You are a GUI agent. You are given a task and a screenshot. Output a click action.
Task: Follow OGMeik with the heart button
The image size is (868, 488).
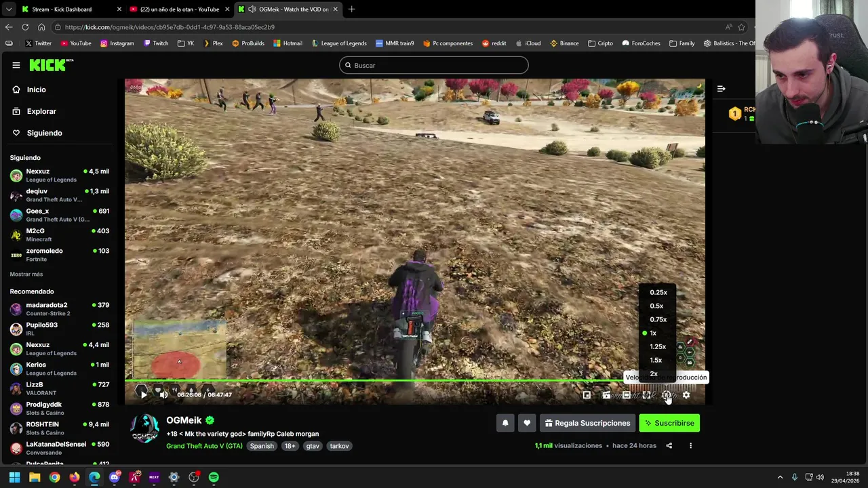point(527,423)
